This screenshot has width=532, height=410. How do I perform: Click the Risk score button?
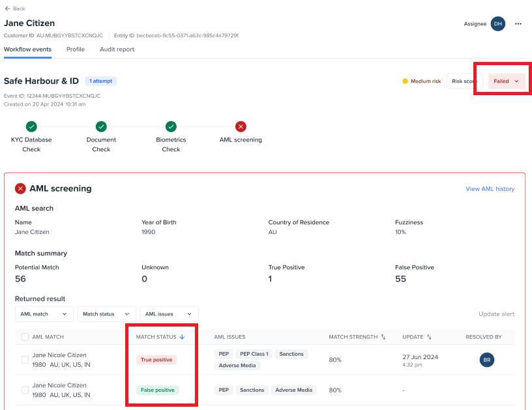pyautogui.click(x=463, y=81)
